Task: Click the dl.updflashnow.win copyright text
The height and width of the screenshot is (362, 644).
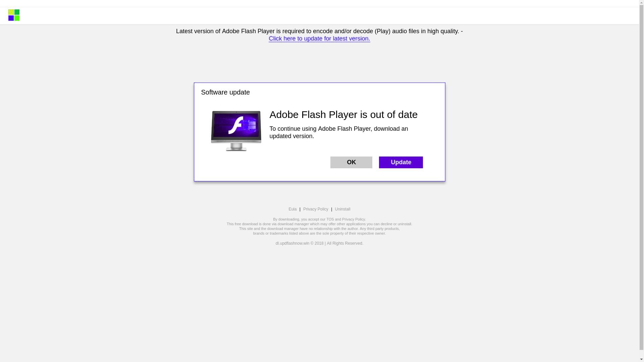Action: point(319,243)
